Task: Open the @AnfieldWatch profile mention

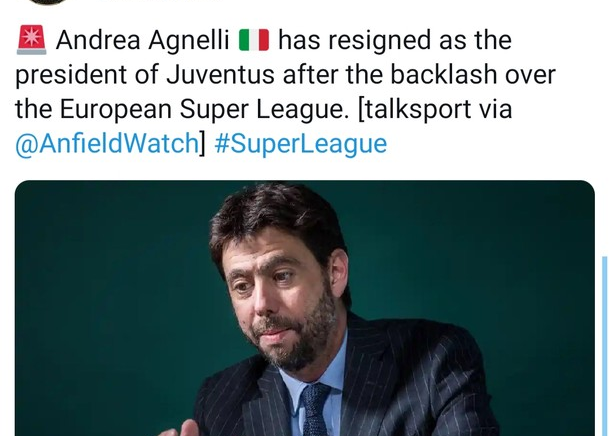Action: click(x=107, y=144)
